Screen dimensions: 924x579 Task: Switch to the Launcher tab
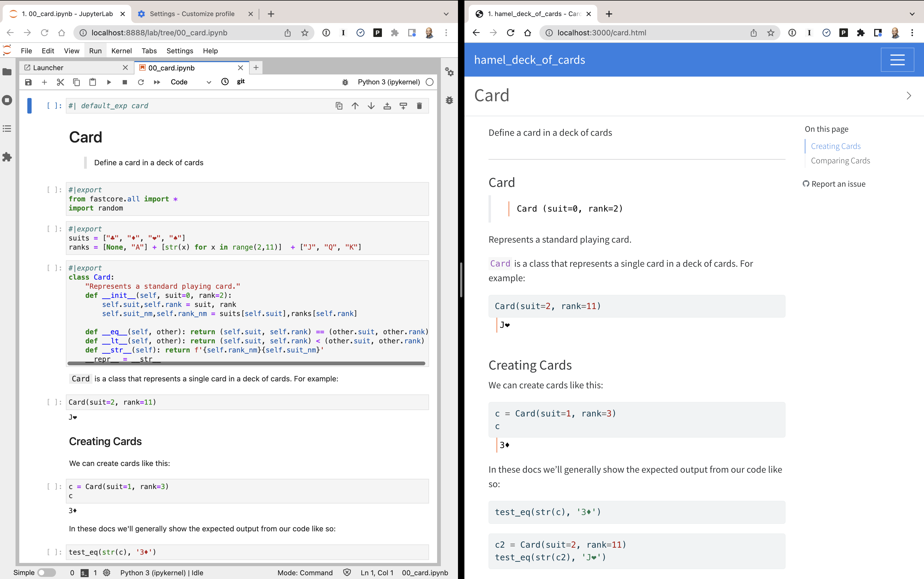point(48,68)
